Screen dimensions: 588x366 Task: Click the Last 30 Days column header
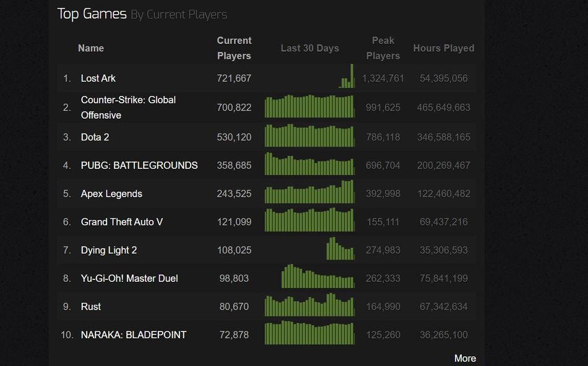pos(309,48)
